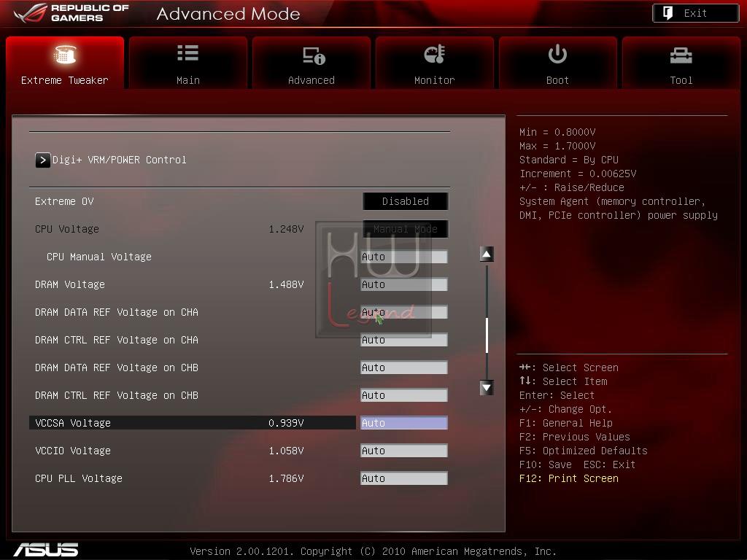Click the 1.248V CPU voltage reading
The image size is (747, 560).
(286, 229)
